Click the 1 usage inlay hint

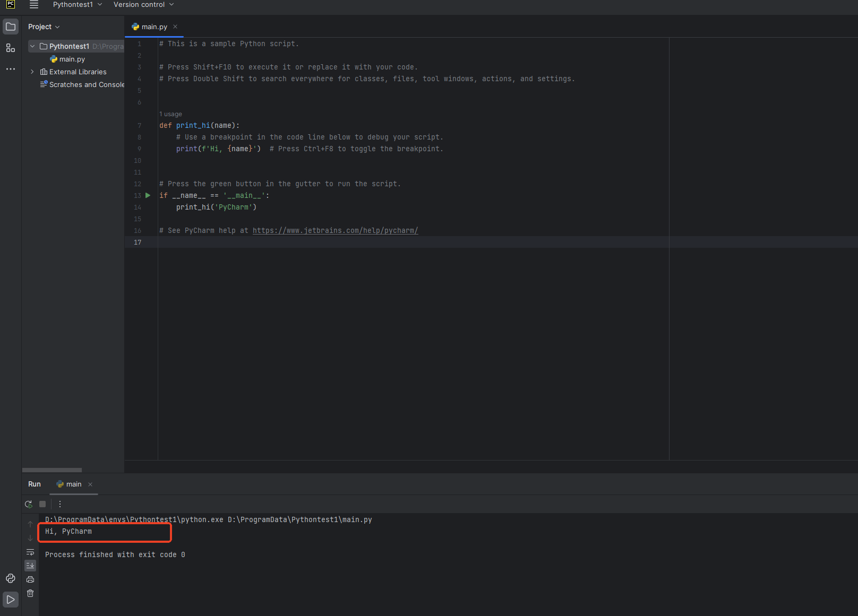coord(170,114)
